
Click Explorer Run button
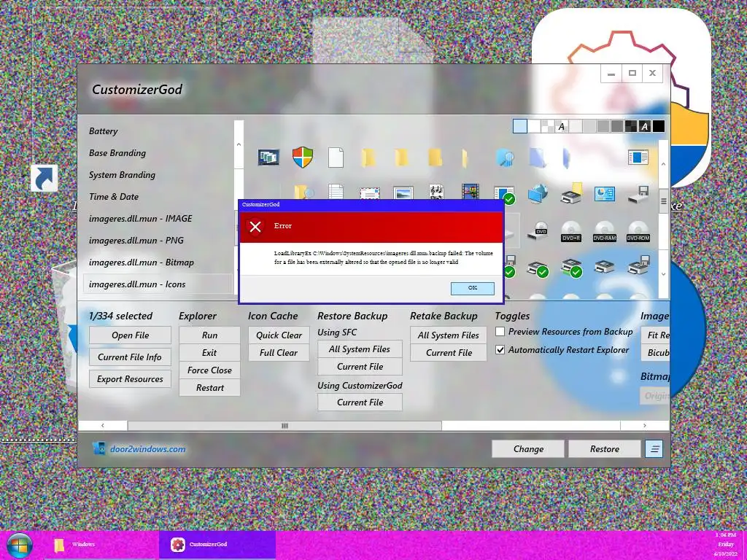(x=209, y=335)
